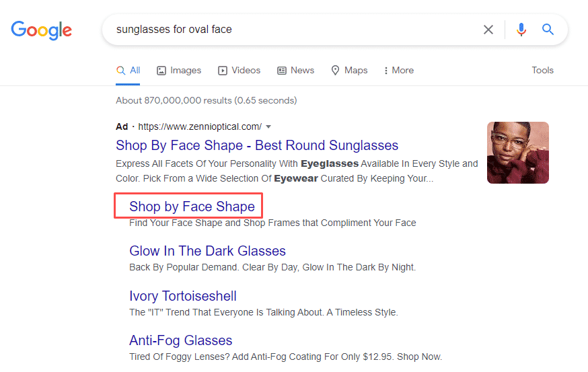Select the All results tab
The image size is (588, 372).
coord(128,70)
